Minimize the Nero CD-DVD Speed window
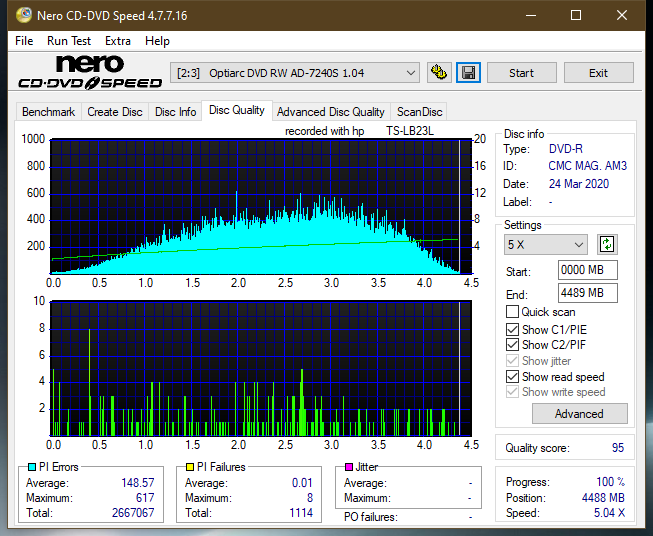653x536 pixels. point(531,15)
